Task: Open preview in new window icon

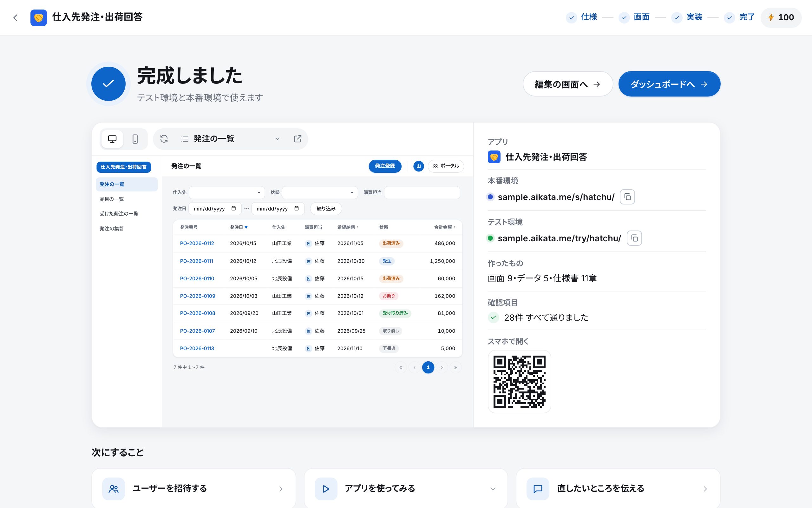Action: click(x=298, y=139)
